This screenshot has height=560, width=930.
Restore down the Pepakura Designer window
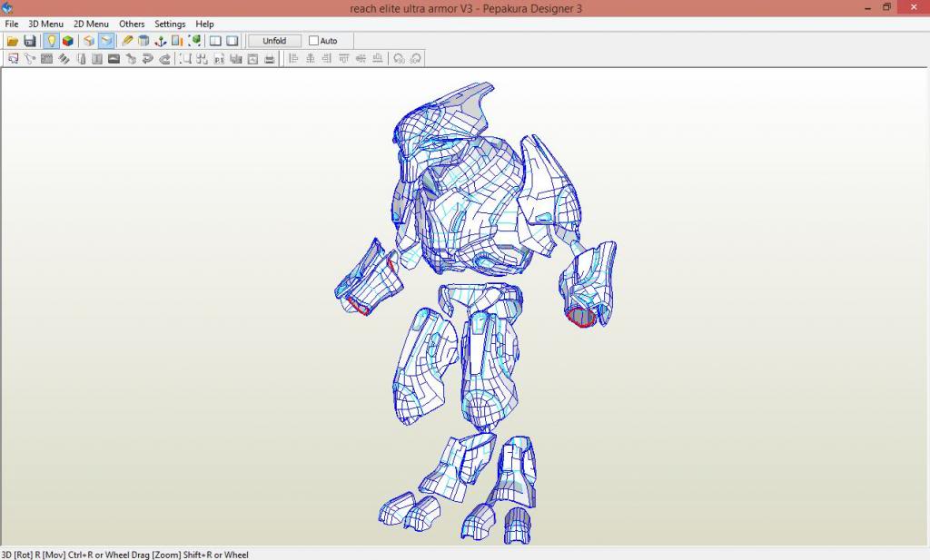coord(887,7)
